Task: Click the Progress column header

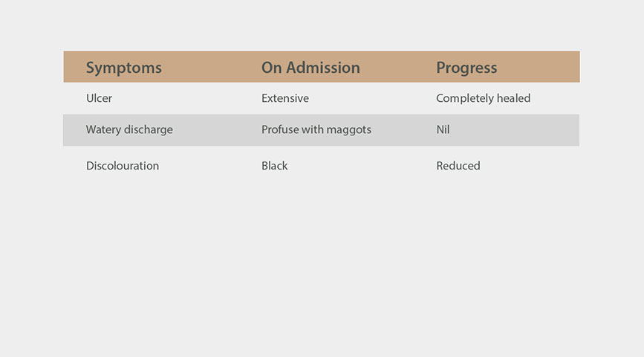Action: click(466, 68)
